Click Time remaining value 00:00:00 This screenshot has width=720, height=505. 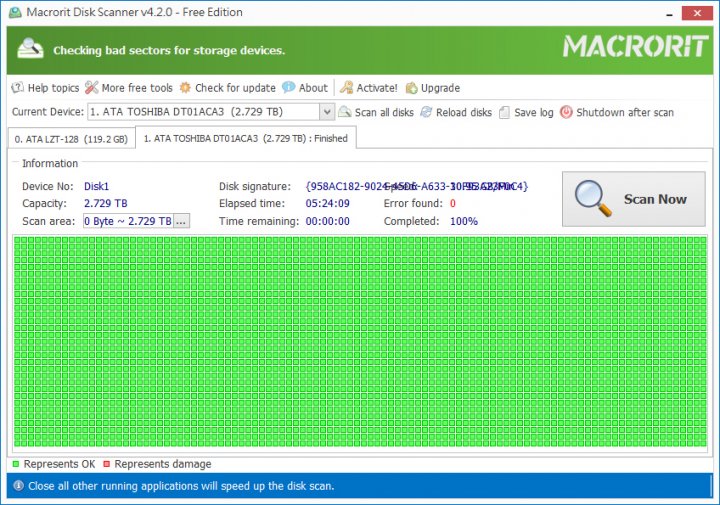327,221
